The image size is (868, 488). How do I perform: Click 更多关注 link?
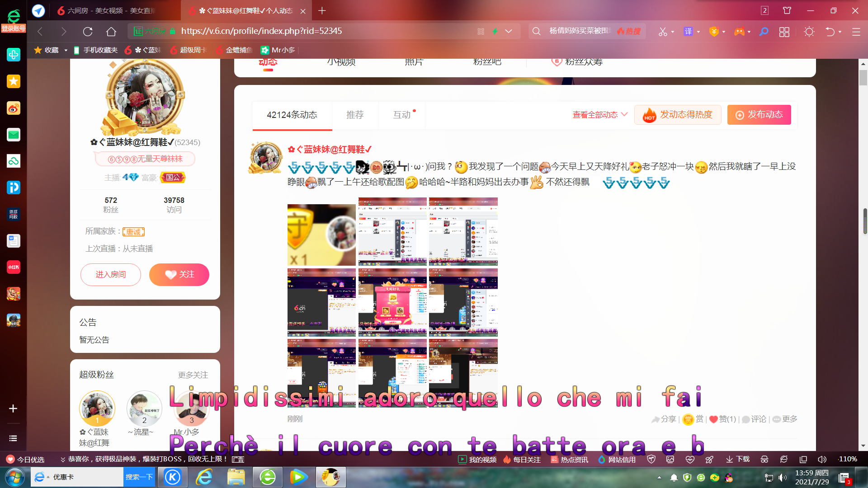coord(193,375)
